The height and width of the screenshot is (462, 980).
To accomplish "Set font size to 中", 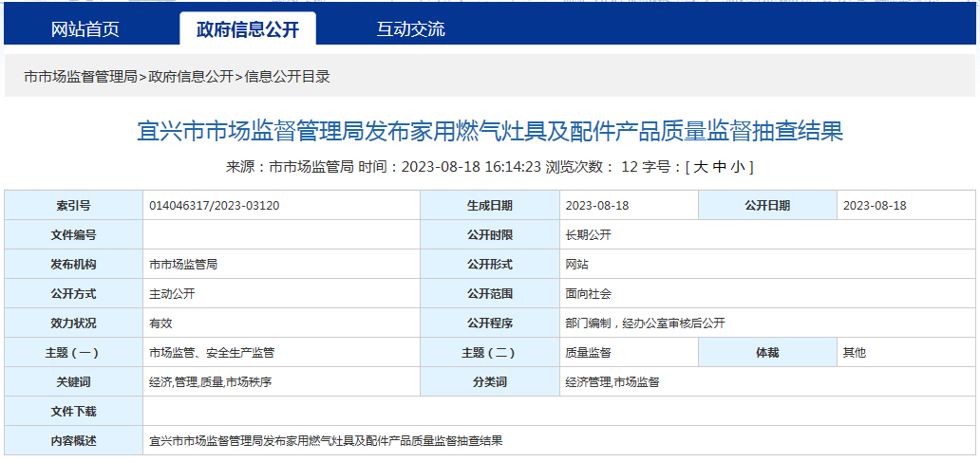I will pyautogui.click(x=720, y=167).
